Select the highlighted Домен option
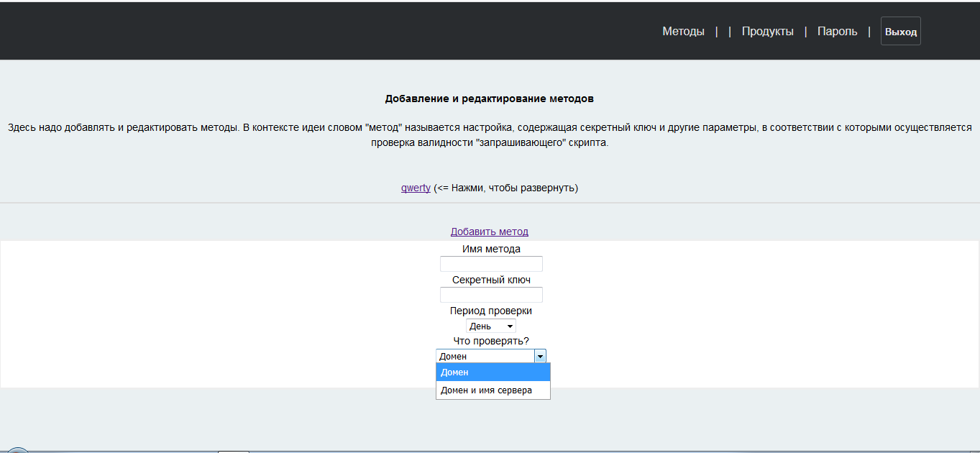980x453 pixels. pyautogui.click(x=493, y=372)
